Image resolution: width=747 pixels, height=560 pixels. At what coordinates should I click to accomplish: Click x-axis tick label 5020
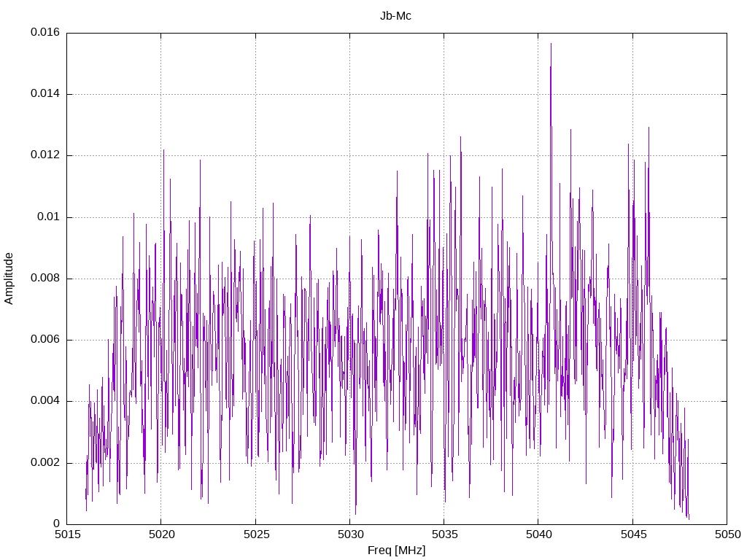pos(161,534)
